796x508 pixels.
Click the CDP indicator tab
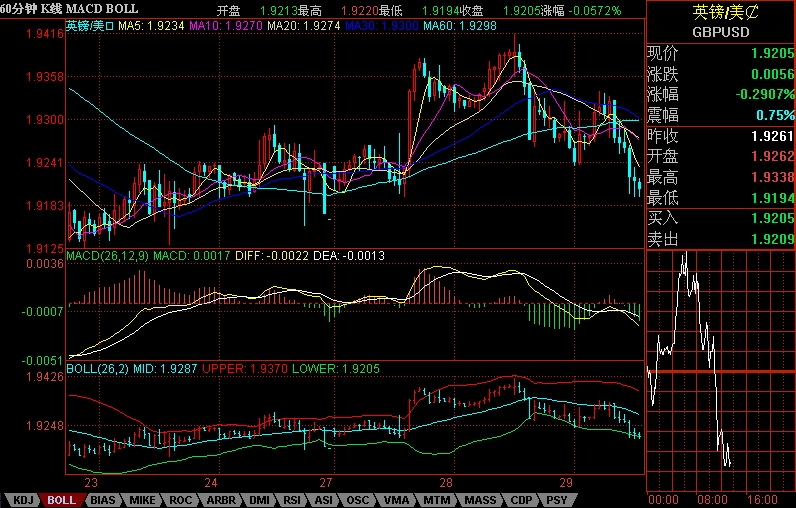[x=521, y=499]
